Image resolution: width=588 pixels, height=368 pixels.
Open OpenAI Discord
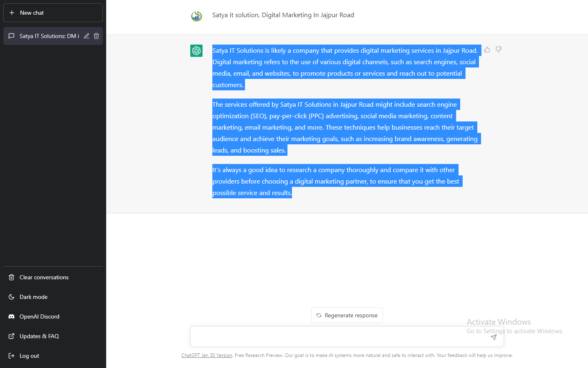39,316
